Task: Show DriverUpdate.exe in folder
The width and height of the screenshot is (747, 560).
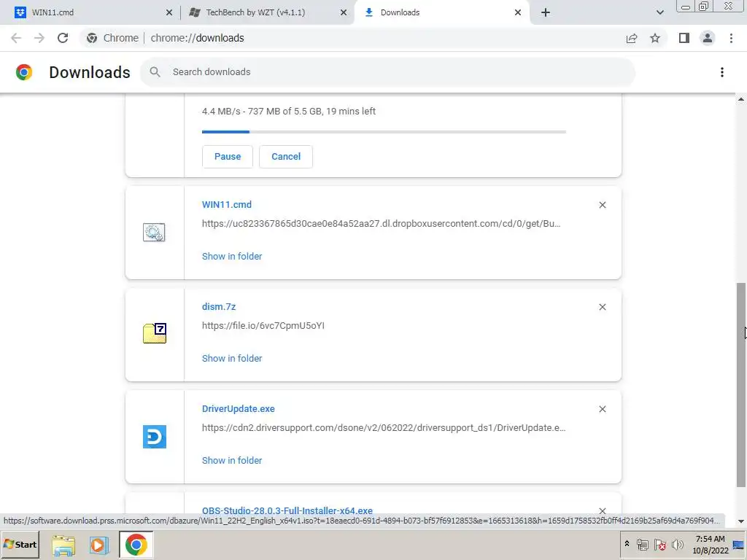Action: point(232,461)
